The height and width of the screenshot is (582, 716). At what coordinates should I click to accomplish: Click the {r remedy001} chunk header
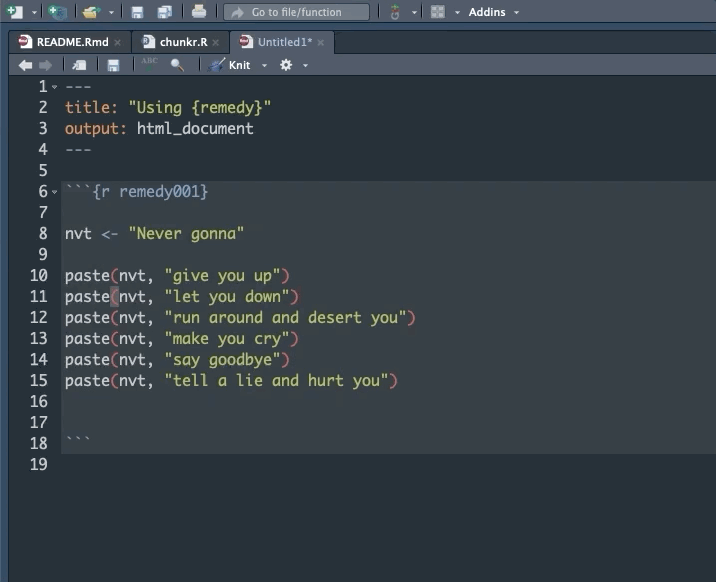coord(150,192)
